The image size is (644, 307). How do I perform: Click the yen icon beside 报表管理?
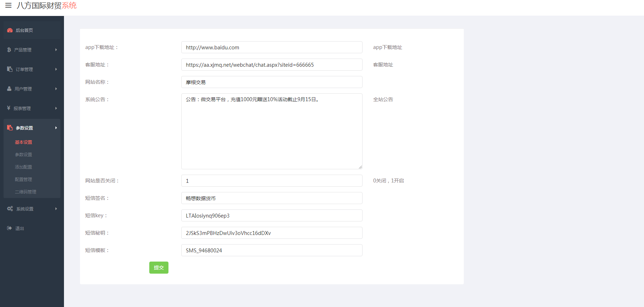pyautogui.click(x=9, y=108)
